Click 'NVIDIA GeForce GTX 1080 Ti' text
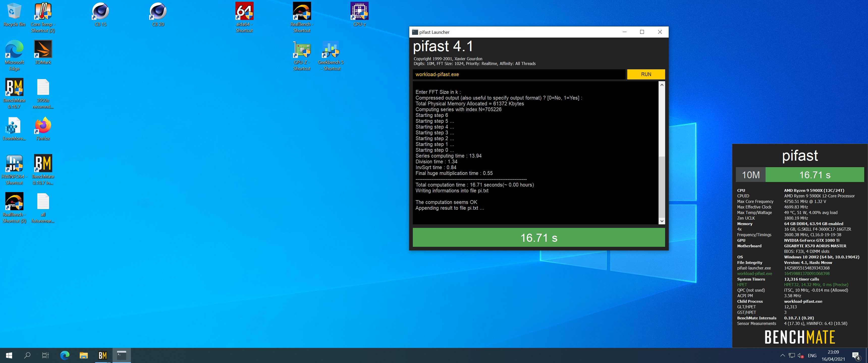 point(812,240)
